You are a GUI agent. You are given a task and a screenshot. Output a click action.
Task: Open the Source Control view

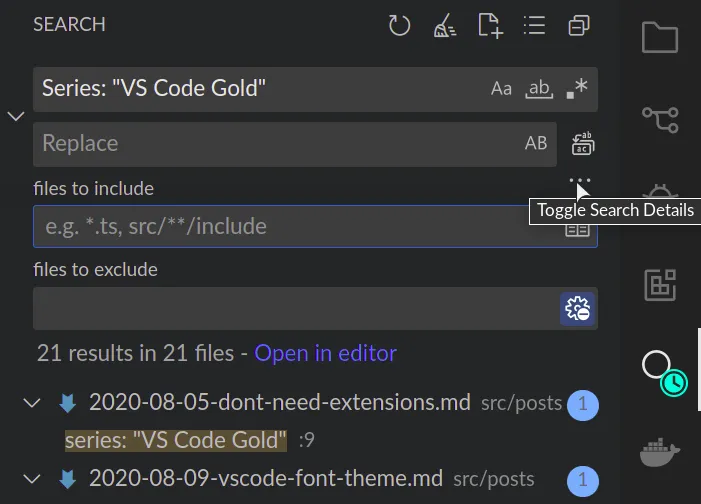point(660,119)
